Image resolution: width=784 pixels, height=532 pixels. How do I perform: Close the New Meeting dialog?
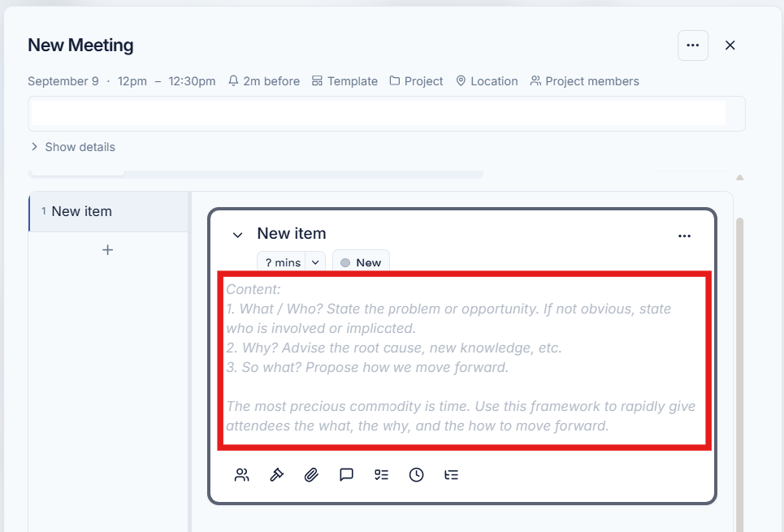click(730, 45)
